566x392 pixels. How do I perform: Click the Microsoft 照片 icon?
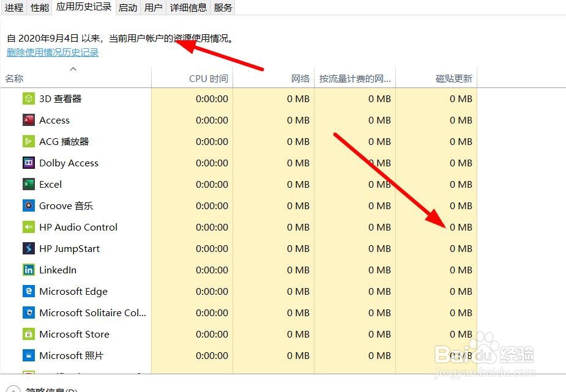29,355
